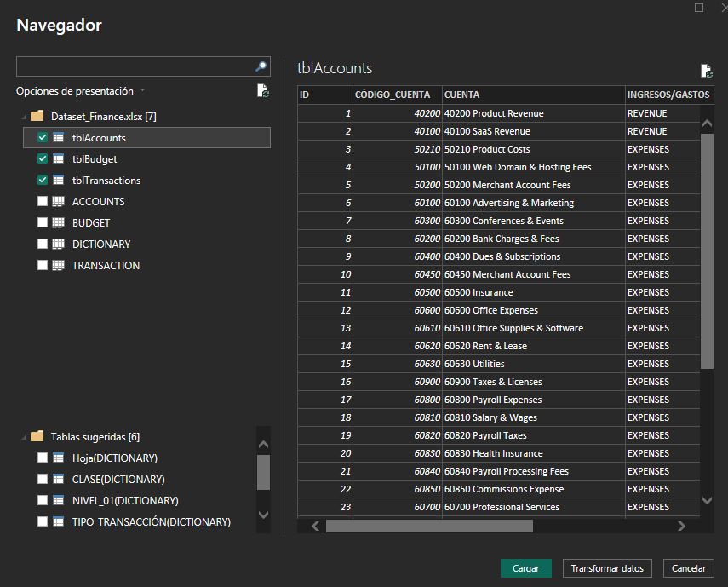Image resolution: width=728 pixels, height=587 pixels.
Task: Click the refresh file icon beside Opciones de presentación
Action: pos(263,90)
